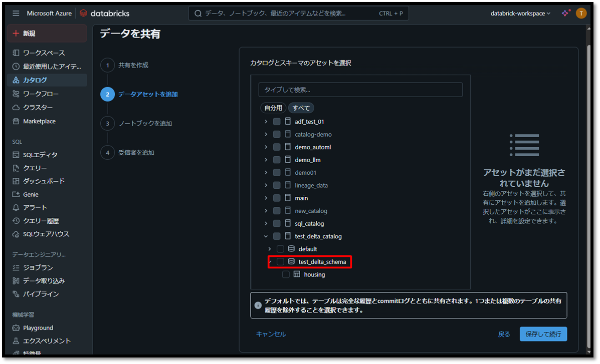Open the Databricks Assistant sparkle icon
The width and height of the screenshot is (600, 364).
point(565,14)
